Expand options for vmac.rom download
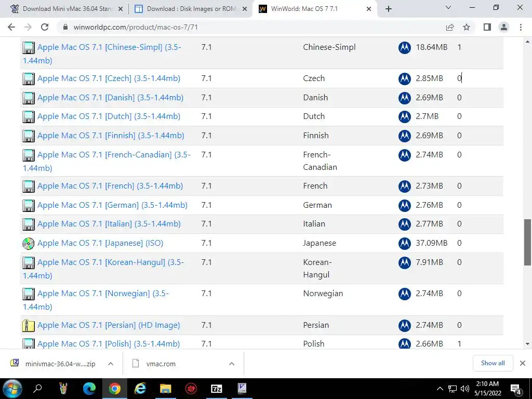Image resolution: width=532 pixels, height=399 pixels. click(232, 364)
